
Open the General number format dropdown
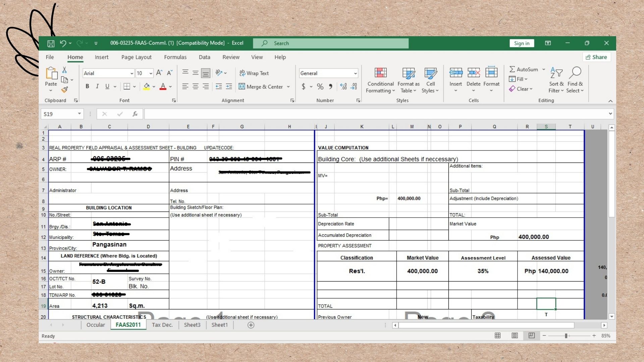pyautogui.click(x=355, y=73)
